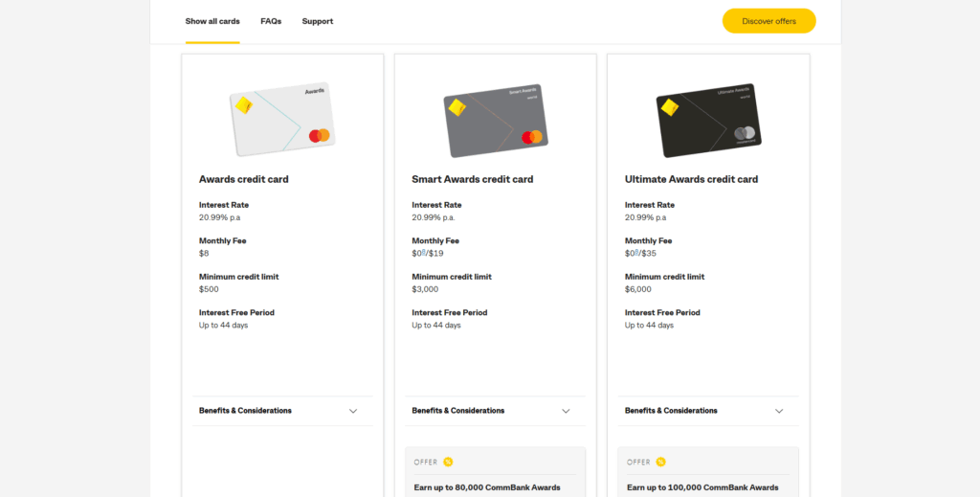The image size is (980, 497).
Task: Expand Awards card Benefits & Considerations chevron
Action: click(x=353, y=411)
